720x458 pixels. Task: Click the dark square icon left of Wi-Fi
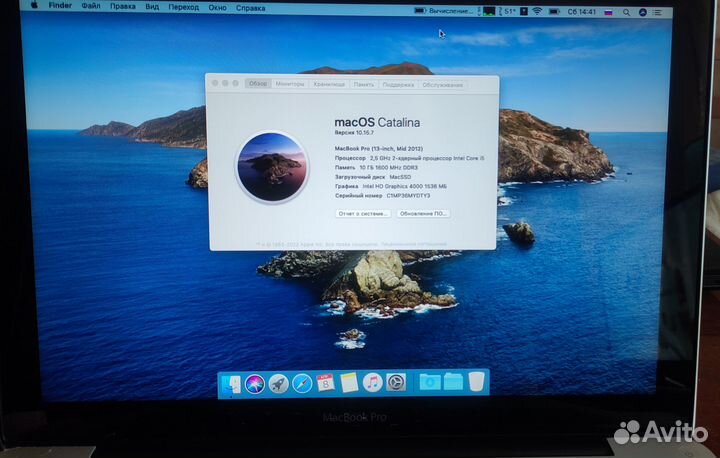[524, 11]
